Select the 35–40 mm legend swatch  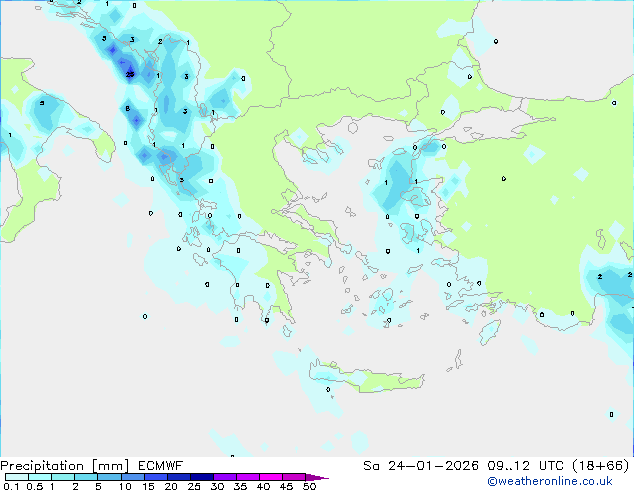pyautogui.click(x=247, y=477)
